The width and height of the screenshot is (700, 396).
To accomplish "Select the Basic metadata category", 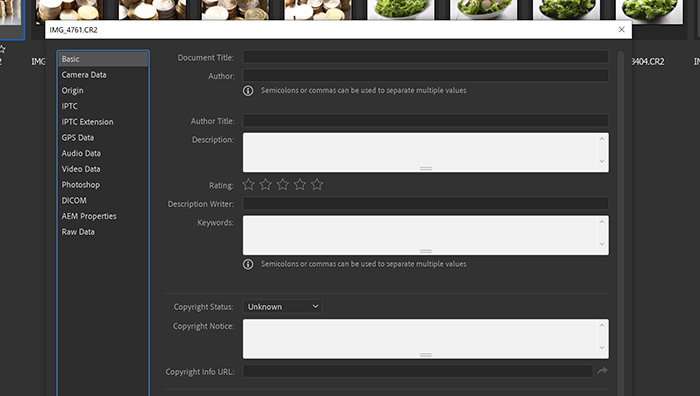I will pos(103,59).
